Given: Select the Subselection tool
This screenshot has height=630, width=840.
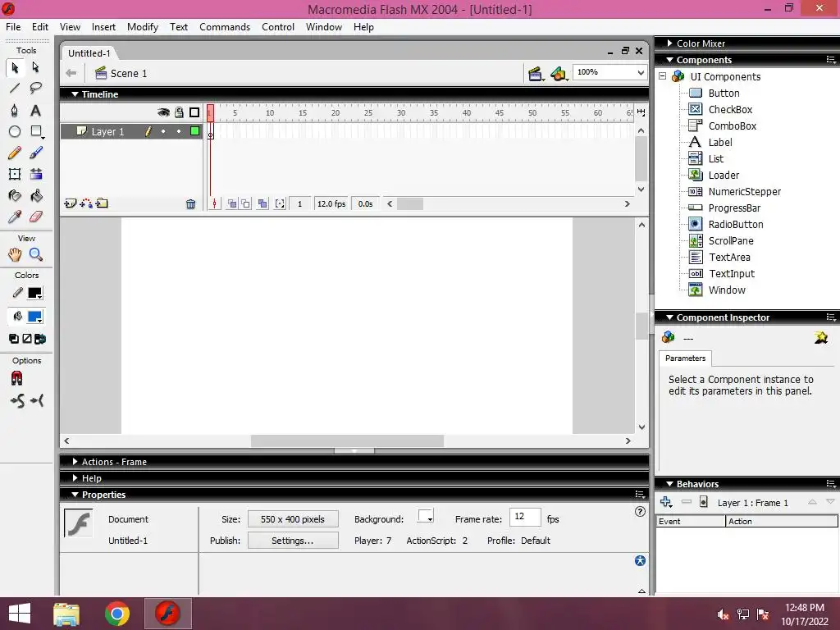Looking at the screenshot, I should pos(36,67).
